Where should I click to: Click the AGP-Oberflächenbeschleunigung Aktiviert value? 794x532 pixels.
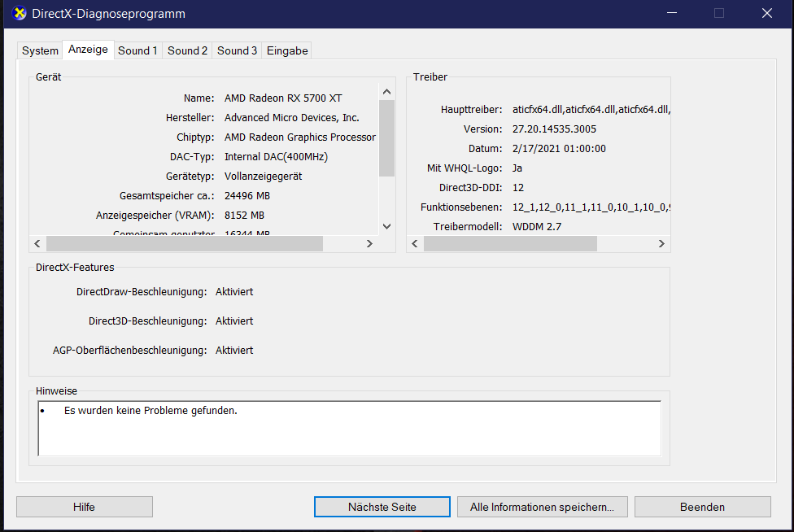234,351
